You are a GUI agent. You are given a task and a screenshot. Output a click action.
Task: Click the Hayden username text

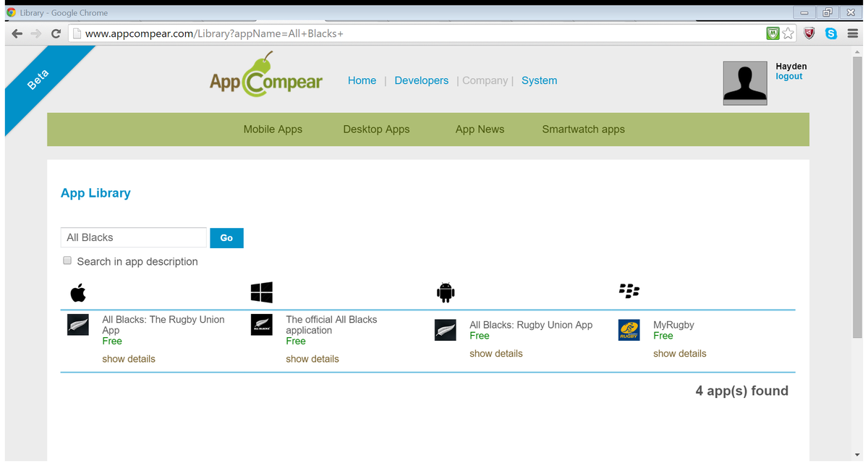[x=791, y=67]
